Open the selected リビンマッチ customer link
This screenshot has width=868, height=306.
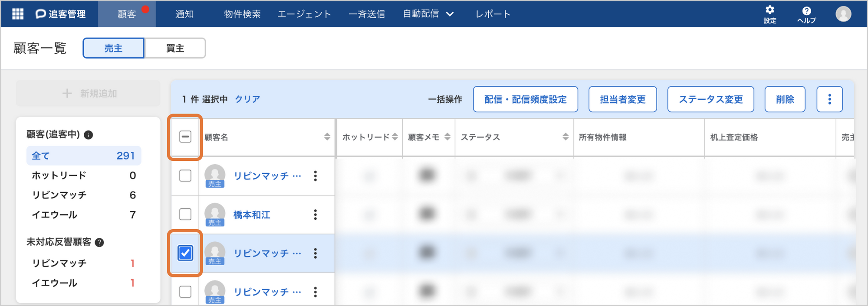(x=267, y=253)
